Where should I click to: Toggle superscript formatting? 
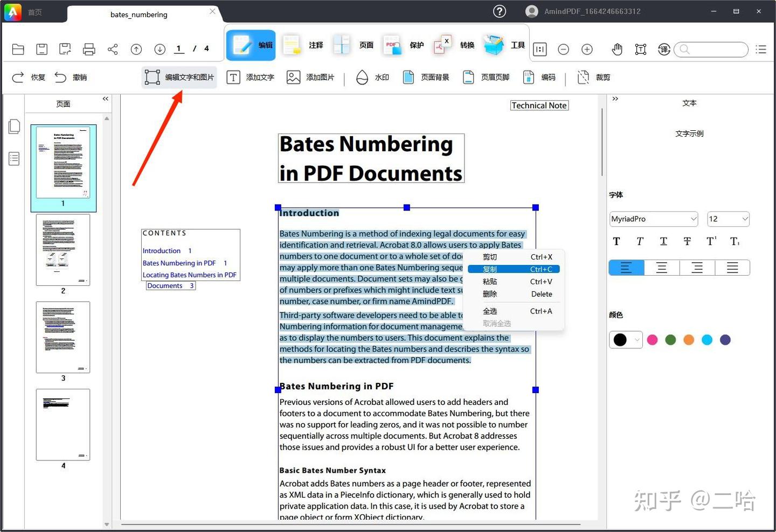click(711, 241)
